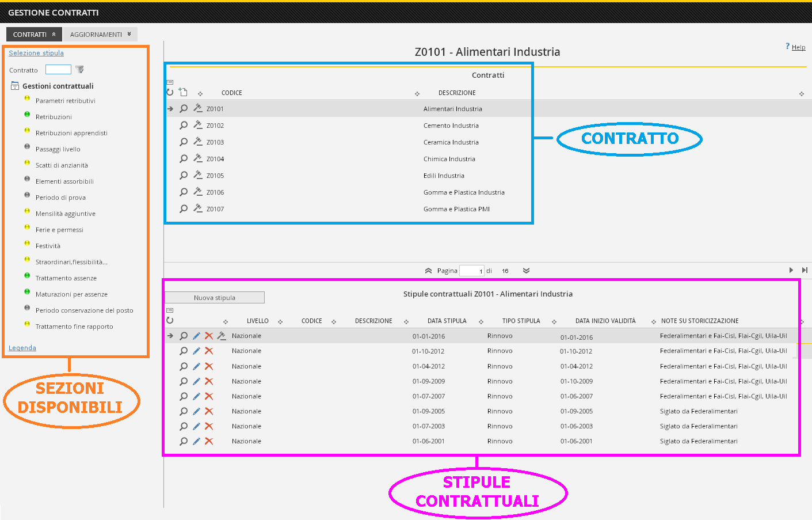
Task: Edit the stipula dated 01-10-2012
Action: coord(196,351)
